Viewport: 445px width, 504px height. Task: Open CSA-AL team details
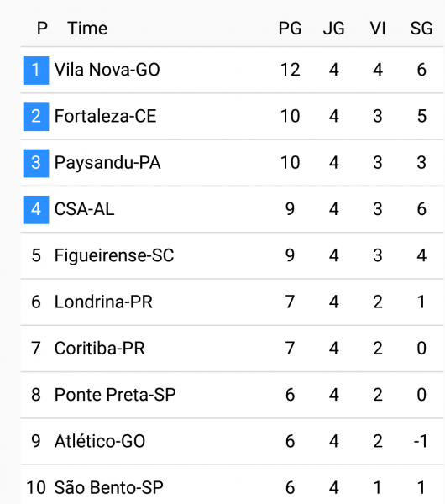pos(84,209)
